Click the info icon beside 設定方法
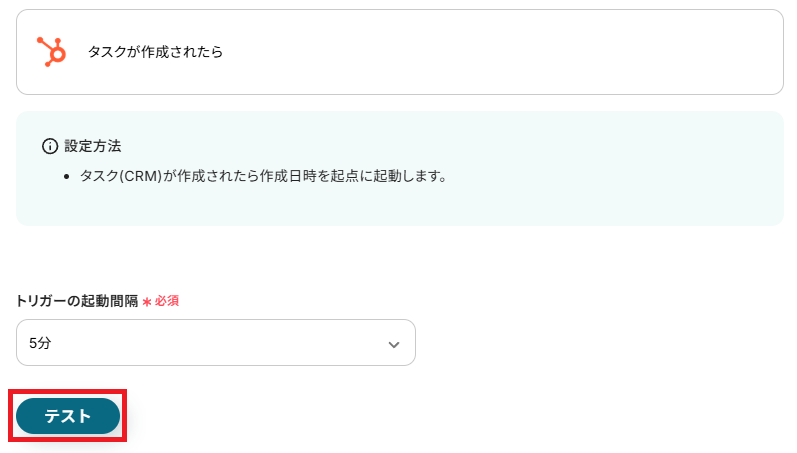The image size is (797, 453). 50,146
